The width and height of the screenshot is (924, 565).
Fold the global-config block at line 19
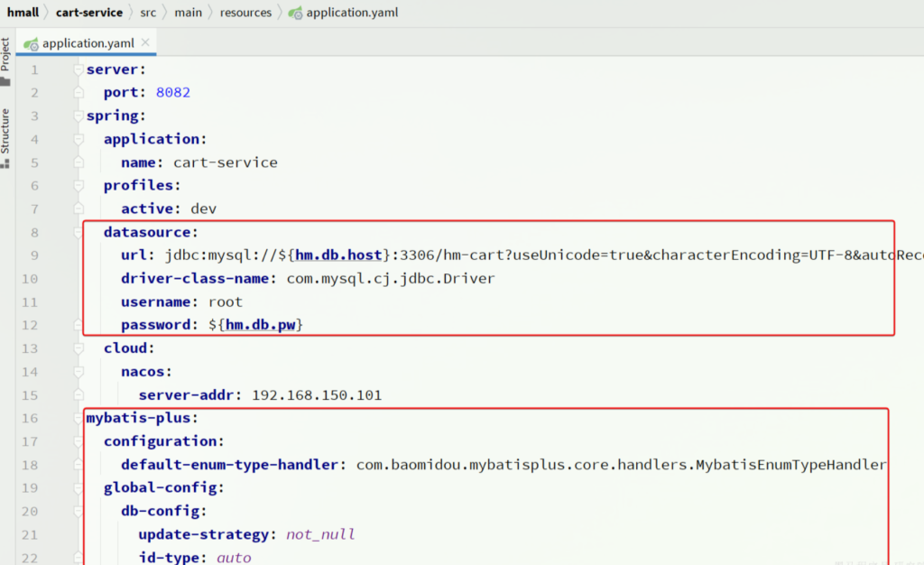point(79,487)
